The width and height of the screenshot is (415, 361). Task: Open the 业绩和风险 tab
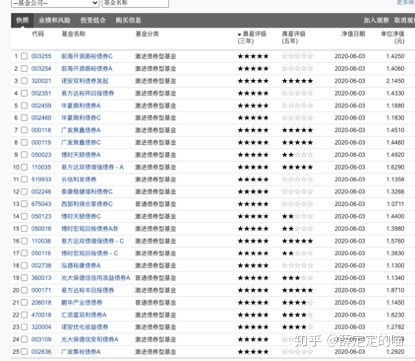coord(55,20)
